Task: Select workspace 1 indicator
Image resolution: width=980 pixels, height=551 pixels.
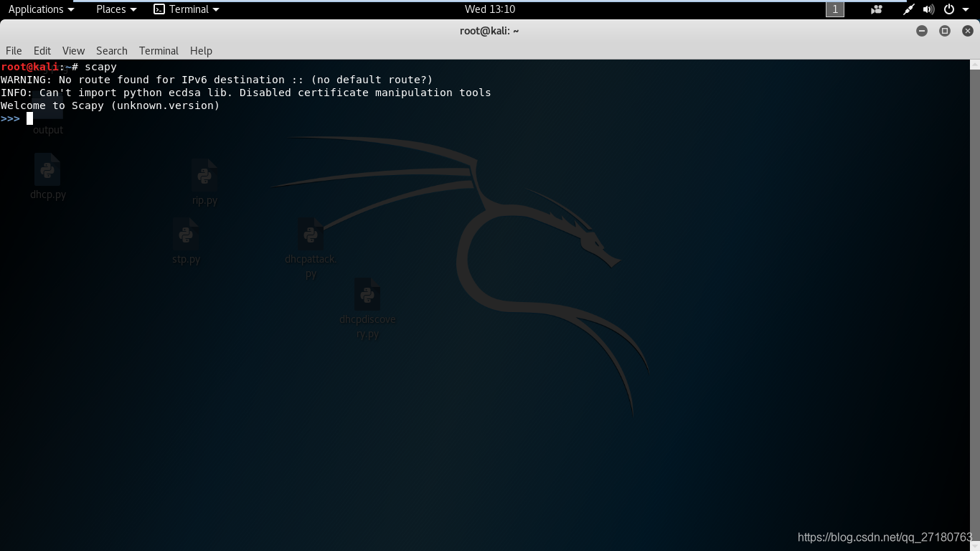Action: pyautogui.click(x=835, y=9)
